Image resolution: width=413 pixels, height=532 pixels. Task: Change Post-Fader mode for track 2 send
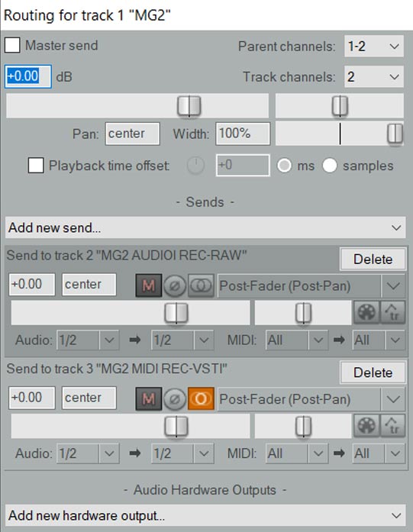311,285
